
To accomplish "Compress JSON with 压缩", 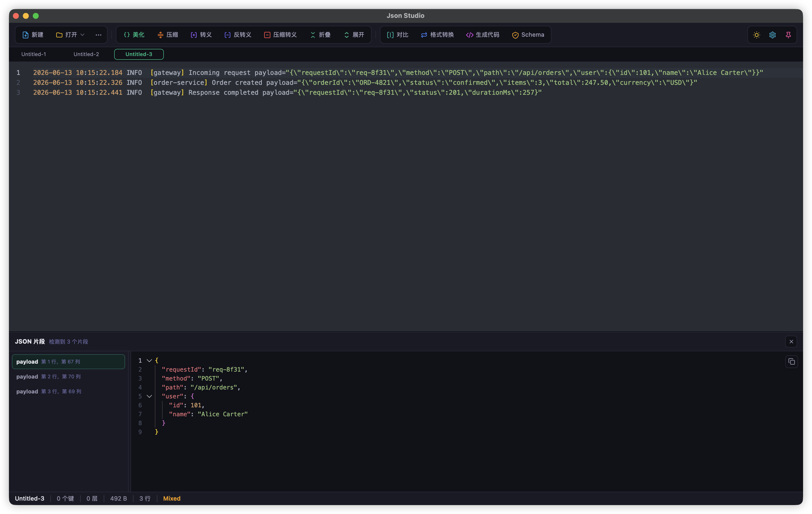I will point(168,35).
